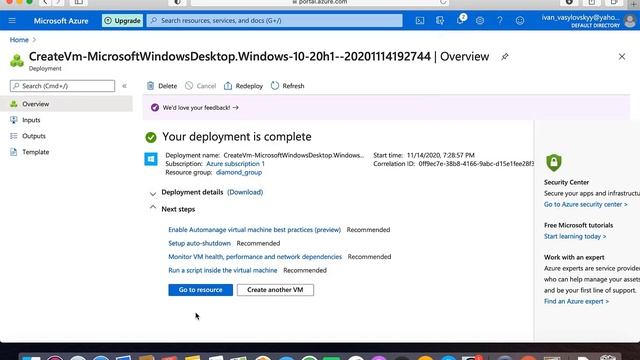Close the deployment overview blade
The height and width of the screenshot is (360, 640).
(x=622, y=57)
